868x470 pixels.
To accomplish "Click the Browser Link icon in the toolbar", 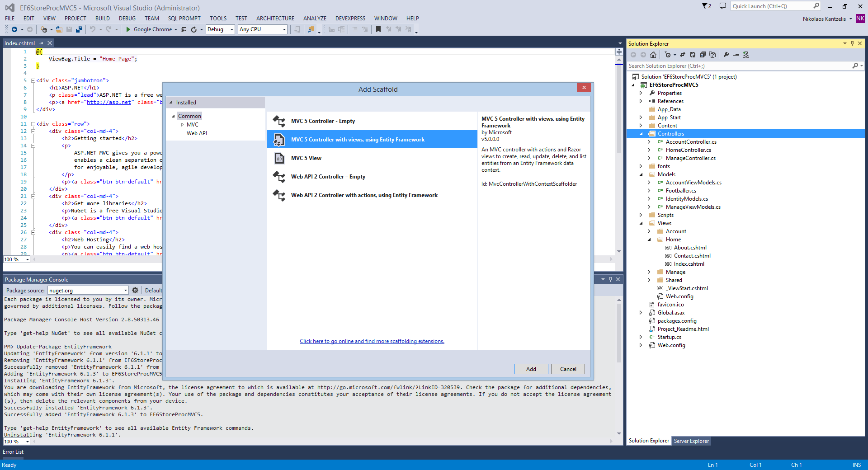I will 184,29.
